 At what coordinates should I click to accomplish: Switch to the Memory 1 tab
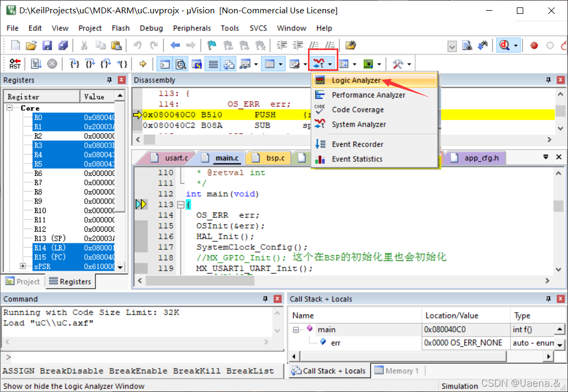click(x=397, y=371)
